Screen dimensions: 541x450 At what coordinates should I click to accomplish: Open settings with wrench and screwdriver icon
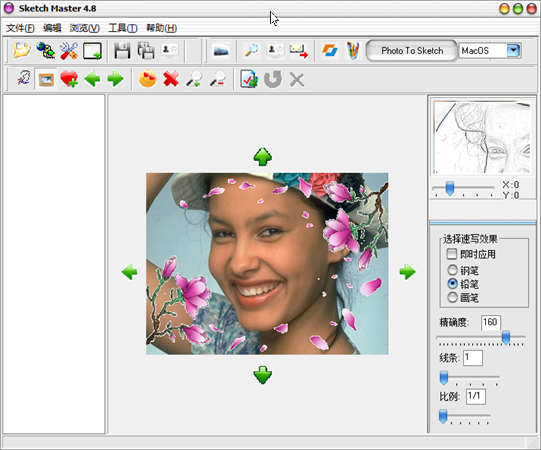click(69, 50)
